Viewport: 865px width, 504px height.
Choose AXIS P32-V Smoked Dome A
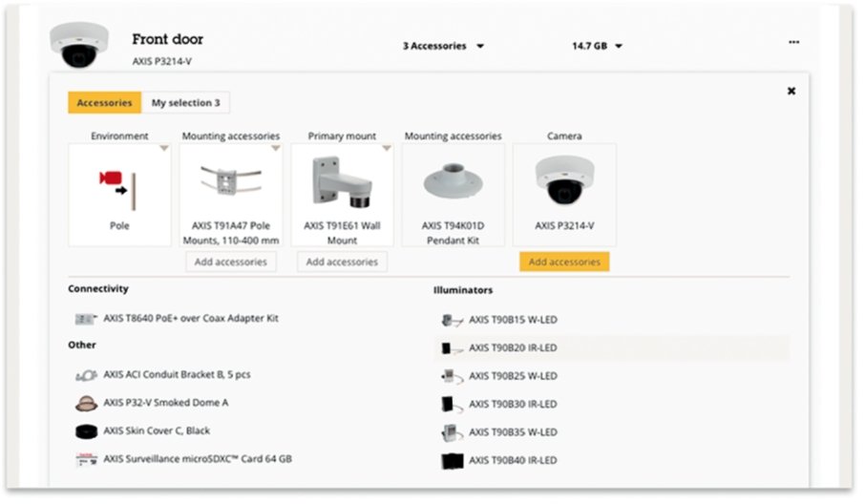165,403
